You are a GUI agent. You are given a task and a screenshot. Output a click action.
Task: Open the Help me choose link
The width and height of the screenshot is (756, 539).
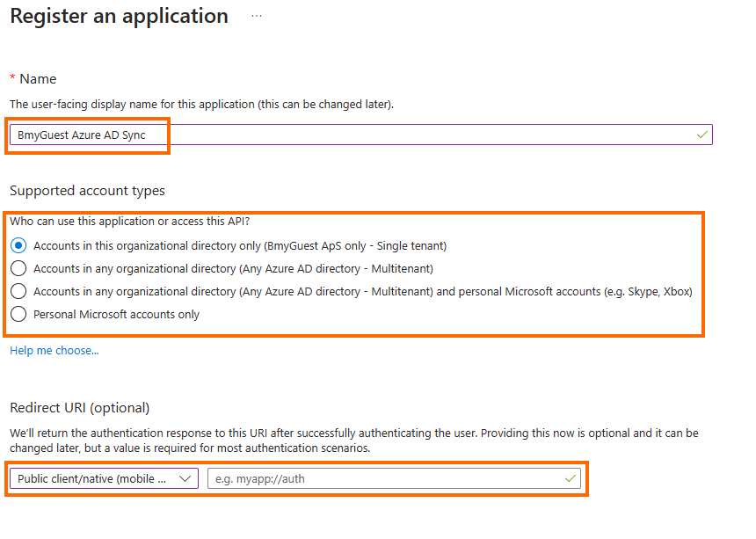click(x=54, y=351)
